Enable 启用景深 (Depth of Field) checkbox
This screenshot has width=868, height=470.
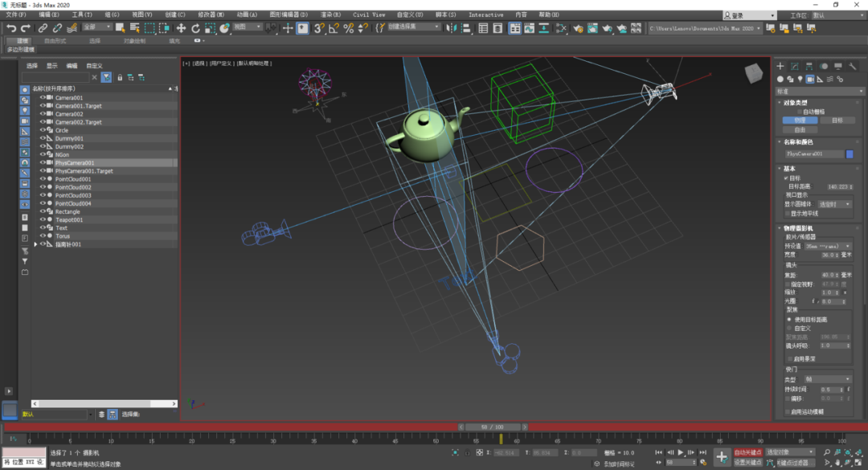pyautogui.click(x=791, y=359)
